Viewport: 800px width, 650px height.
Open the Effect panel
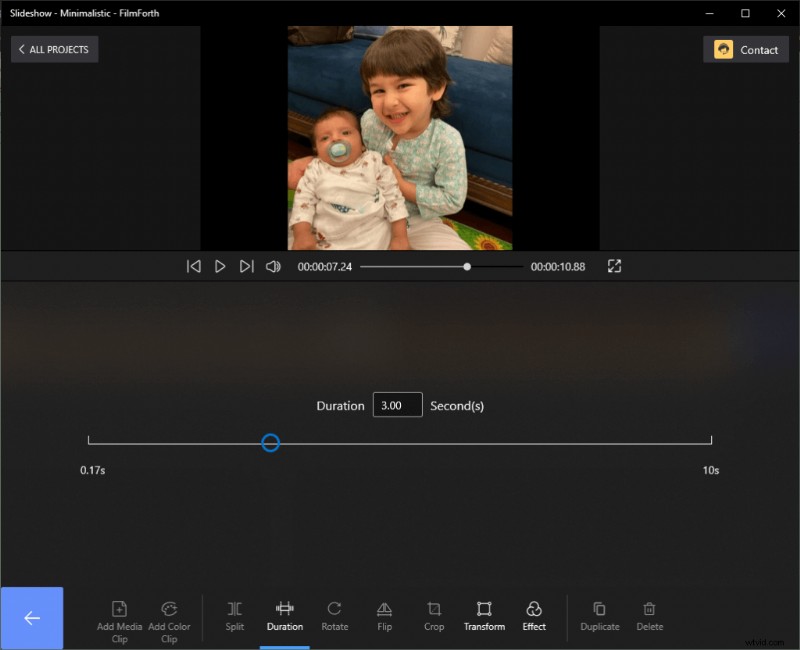click(533, 616)
